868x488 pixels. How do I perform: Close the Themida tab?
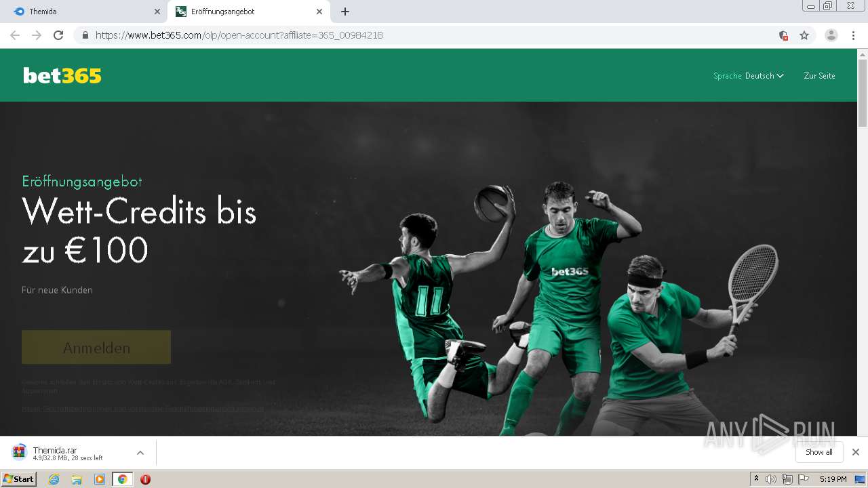pyautogui.click(x=157, y=12)
